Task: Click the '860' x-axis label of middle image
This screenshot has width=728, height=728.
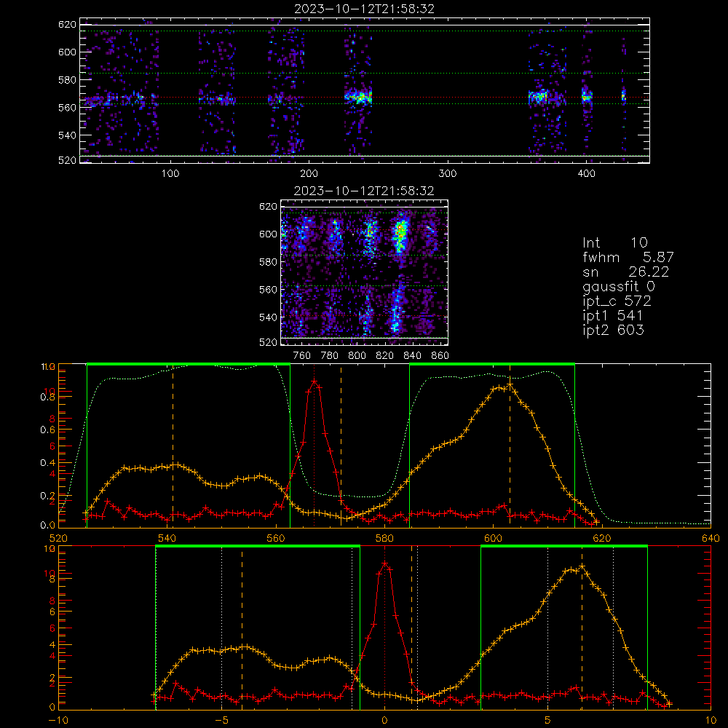Action: 440,356
